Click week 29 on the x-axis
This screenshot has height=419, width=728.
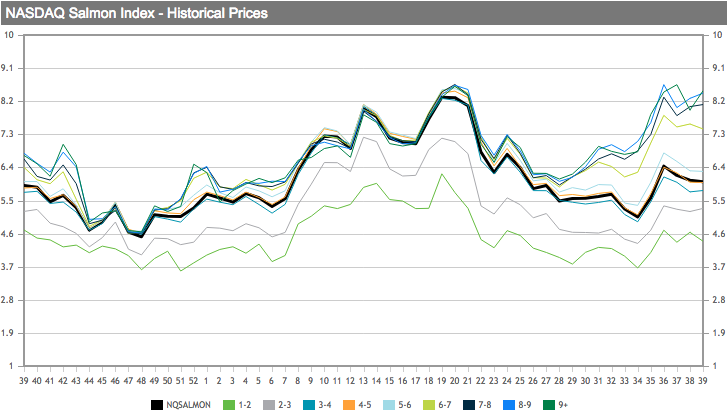coord(572,381)
